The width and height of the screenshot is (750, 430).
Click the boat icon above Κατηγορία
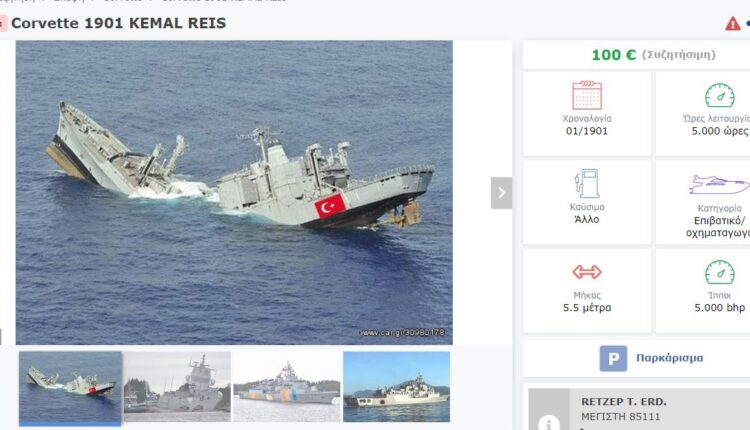point(719,185)
